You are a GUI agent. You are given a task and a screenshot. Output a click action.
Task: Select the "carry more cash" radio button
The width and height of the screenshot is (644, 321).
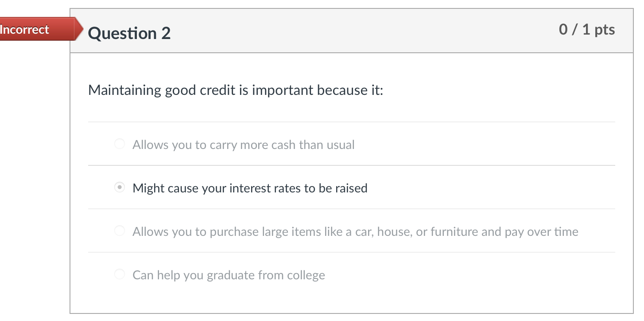[120, 144]
